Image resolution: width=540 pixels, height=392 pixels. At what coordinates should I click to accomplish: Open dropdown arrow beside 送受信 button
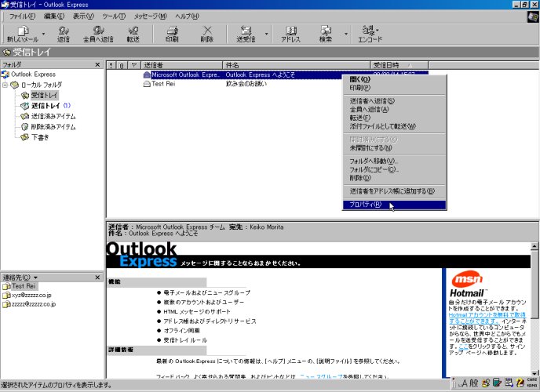click(266, 34)
